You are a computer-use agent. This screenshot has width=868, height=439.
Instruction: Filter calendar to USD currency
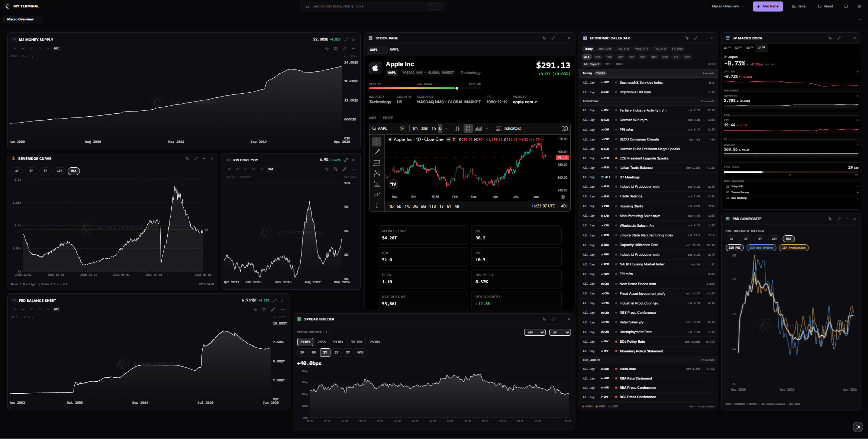point(598,57)
